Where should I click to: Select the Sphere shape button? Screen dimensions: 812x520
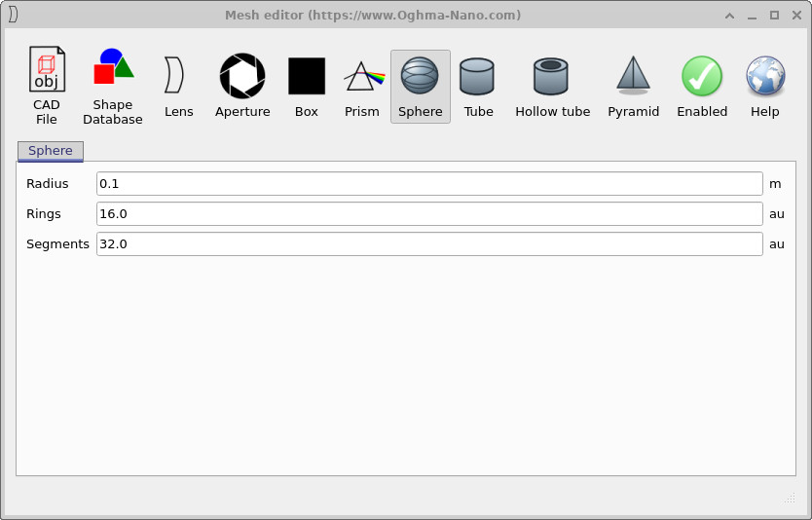[421, 86]
